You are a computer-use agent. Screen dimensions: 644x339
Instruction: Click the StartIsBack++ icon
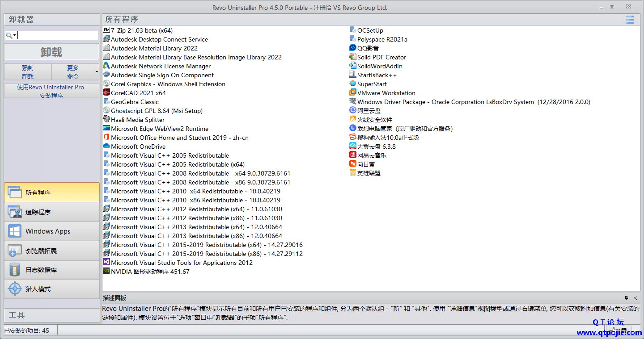click(353, 75)
